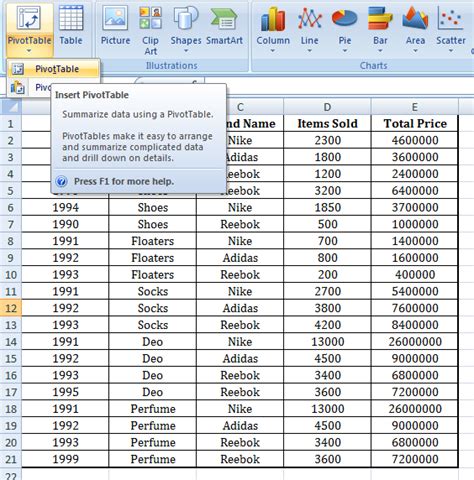
Task: Select column C header
Action: tap(240, 107)
